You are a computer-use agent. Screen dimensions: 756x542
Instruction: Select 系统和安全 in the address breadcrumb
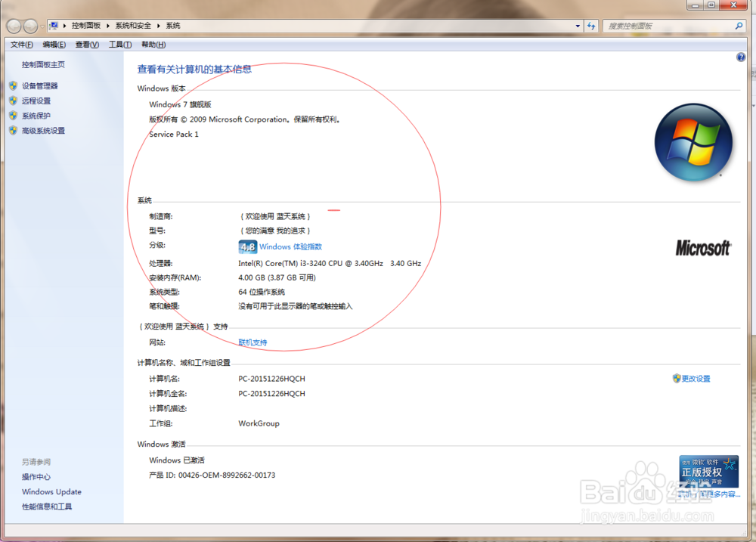pyautogui.click(x=133, y=26)
